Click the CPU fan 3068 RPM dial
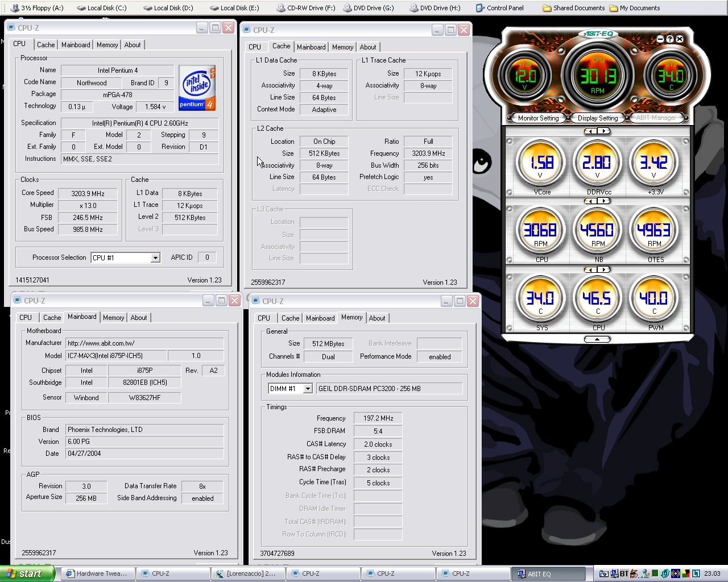Viewport: 728px width, 582px height. click(x=541, y=231)
